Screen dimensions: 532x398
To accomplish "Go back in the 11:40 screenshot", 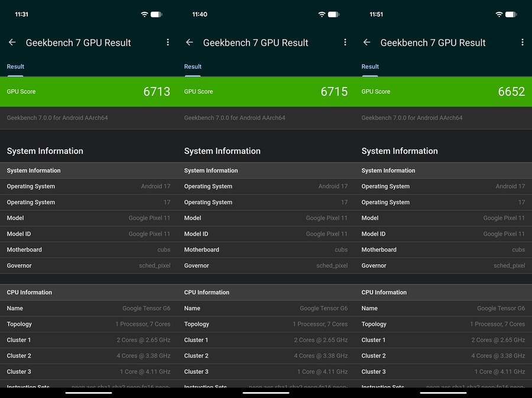I will point(189,43).
